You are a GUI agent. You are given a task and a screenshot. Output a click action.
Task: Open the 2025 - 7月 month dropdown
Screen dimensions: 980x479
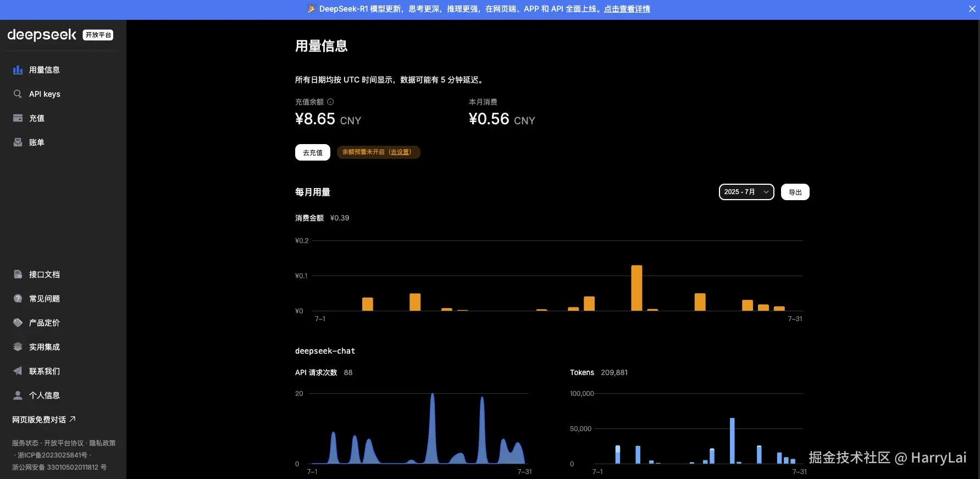(x=746, y=192)
